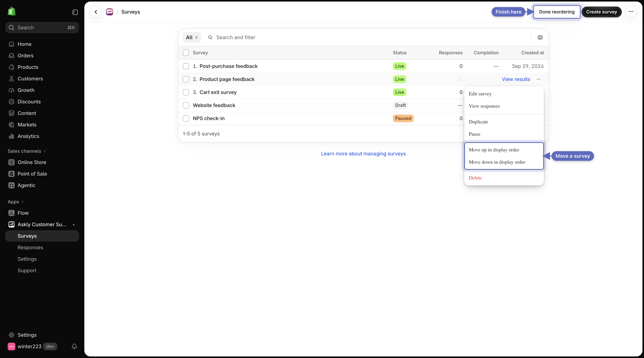Screen dimensions: 644x358
Task: Click the Paused status badge
Action: pos(403,118)
